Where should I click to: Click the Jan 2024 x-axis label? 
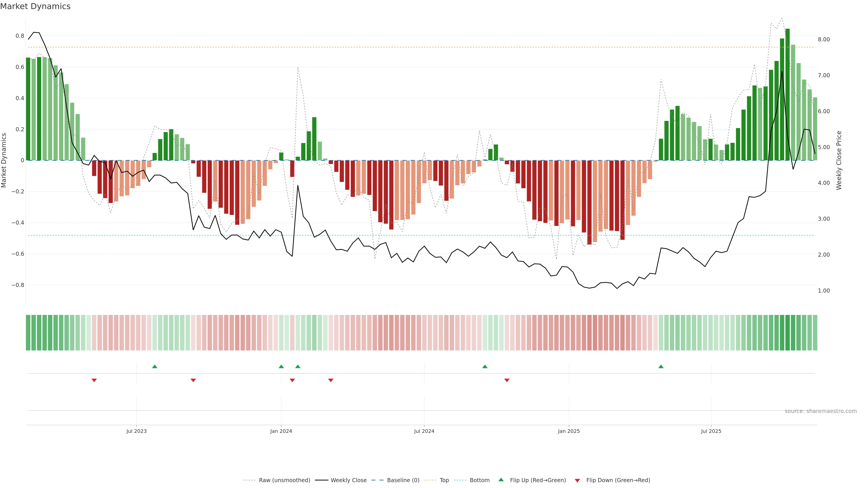pos(281,431)
